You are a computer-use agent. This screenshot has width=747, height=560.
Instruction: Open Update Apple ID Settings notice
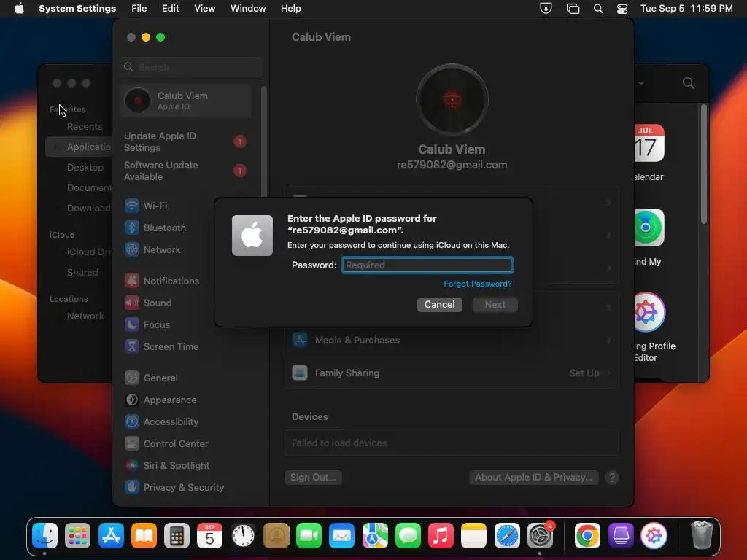coord(186,141)
